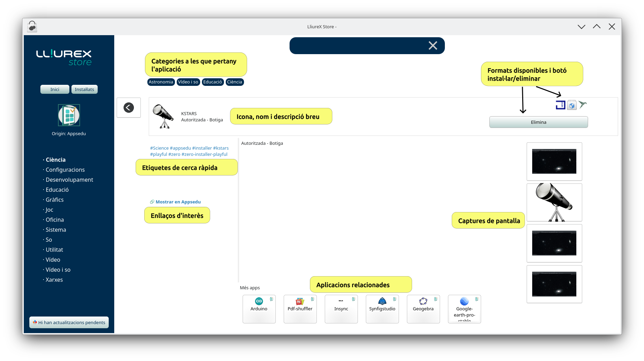Viewport: 644px width, 361px height.
Task: Open the Pdf-shuffler related app
Action: pyautogui.click(x=300, y=309)
